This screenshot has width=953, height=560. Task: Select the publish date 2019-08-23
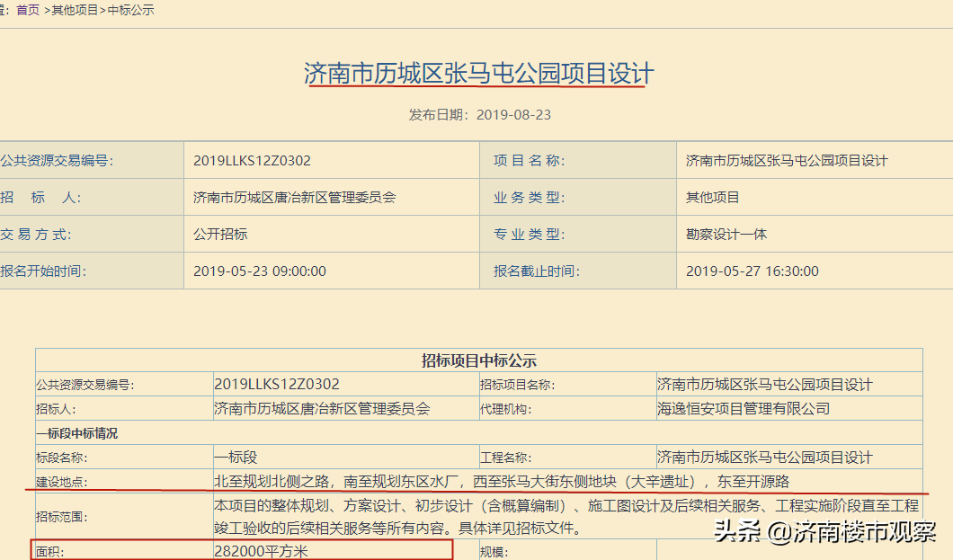[x=512, y=115]
